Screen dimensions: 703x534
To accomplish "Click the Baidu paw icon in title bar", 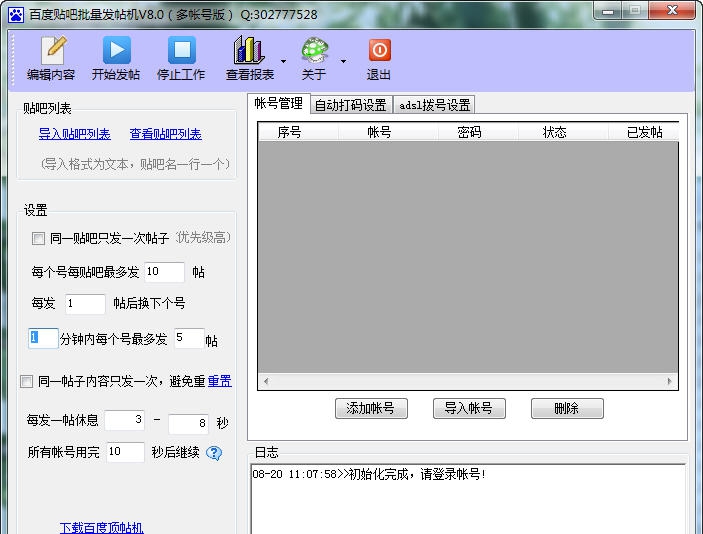I will pos(16,14).
